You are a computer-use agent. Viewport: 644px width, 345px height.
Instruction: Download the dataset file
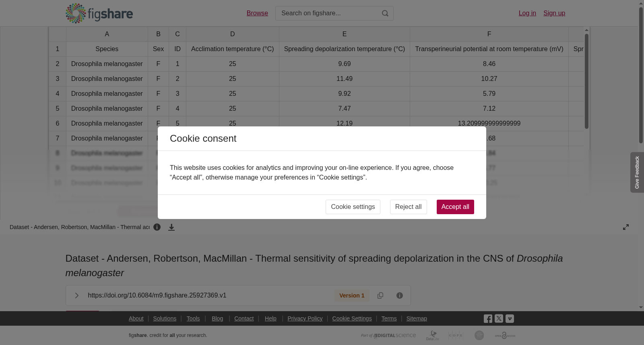click(171, 227)
